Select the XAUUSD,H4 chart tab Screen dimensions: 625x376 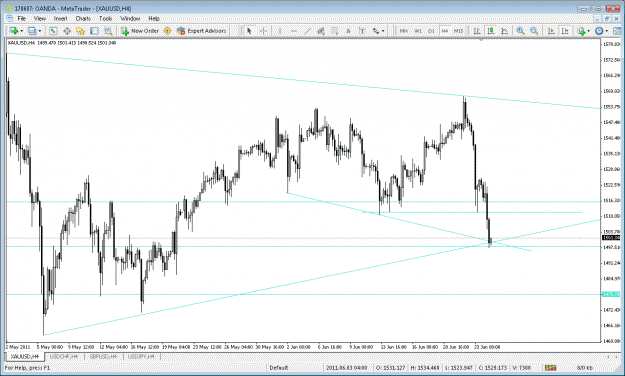[x=24, y=356]
